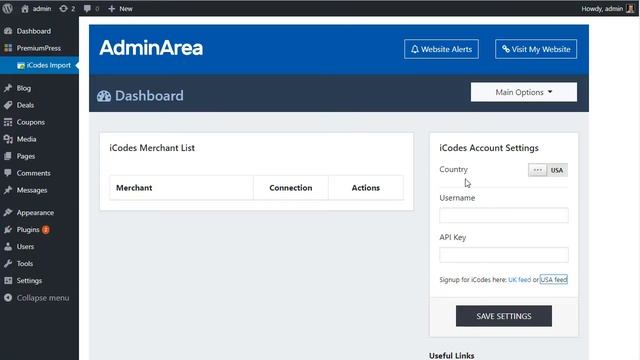Open the comments bubble in admin bar
The image size is (640, 360).
(x=91, y=9)
